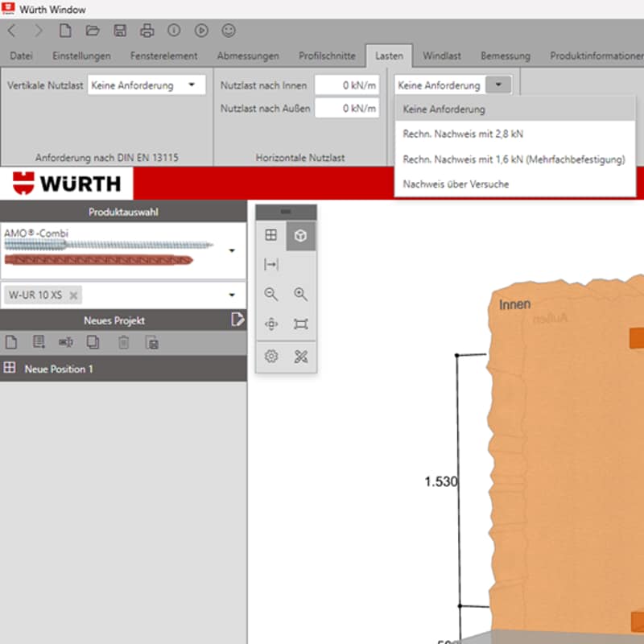Toggle the dimension lines tool
Image resolution: width=644 pixels, height=644 pixels.
(271, 265)
